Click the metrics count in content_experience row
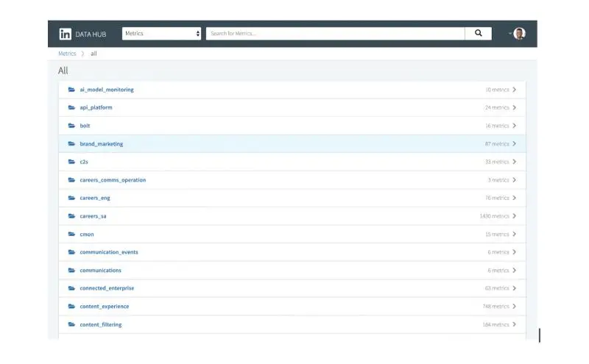 495,306
